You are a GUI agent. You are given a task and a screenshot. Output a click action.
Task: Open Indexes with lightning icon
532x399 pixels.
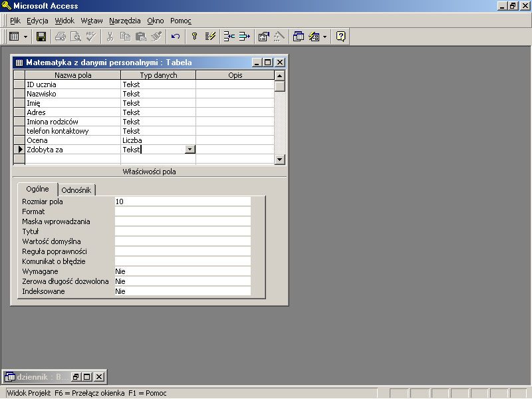[211, 37]
